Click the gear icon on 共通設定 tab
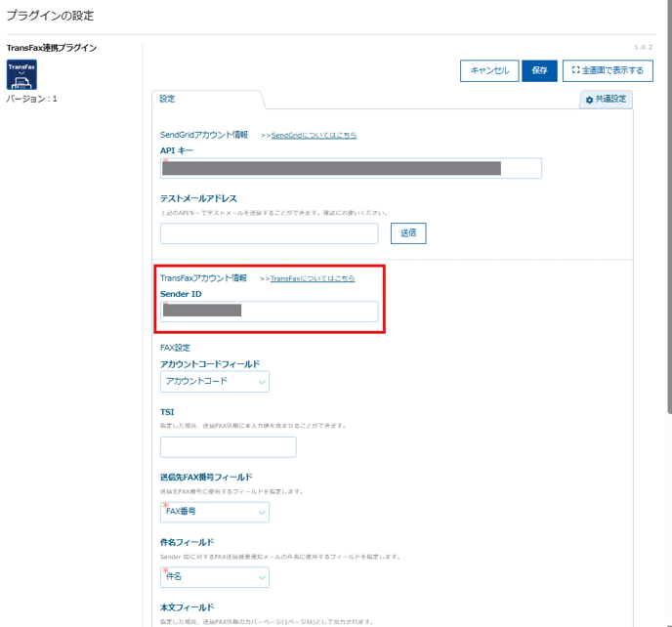Image resolution: width=672 pixels, height=627 pixels. tap(589, 100)
